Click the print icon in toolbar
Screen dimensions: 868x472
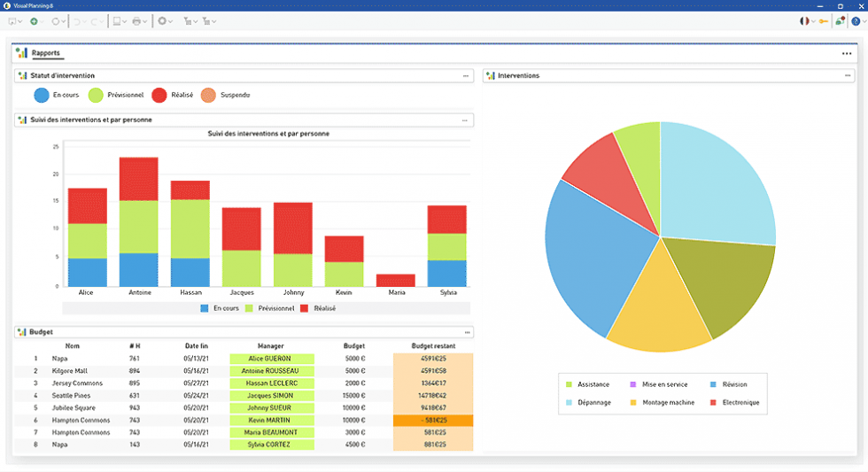136,20
